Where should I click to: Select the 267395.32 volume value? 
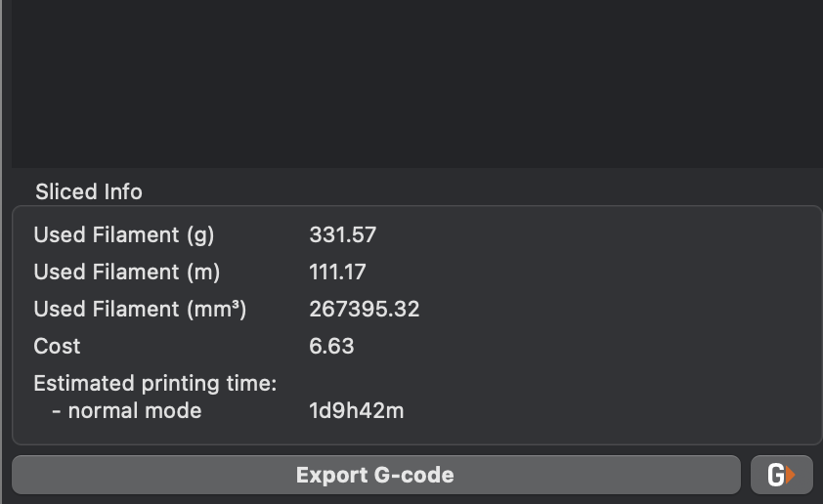pyautogui.click(x=365, y=309)
